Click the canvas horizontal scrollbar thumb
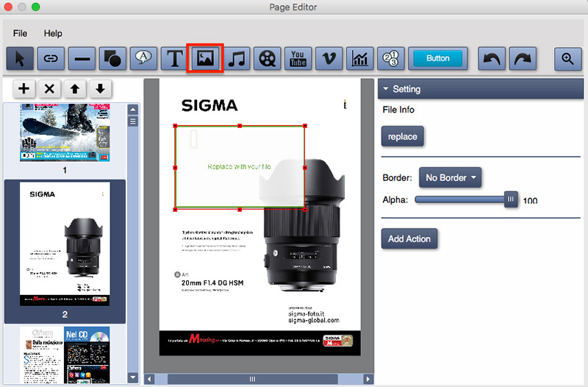The height and width of the screenshot is (387, 588). point(252,379)
